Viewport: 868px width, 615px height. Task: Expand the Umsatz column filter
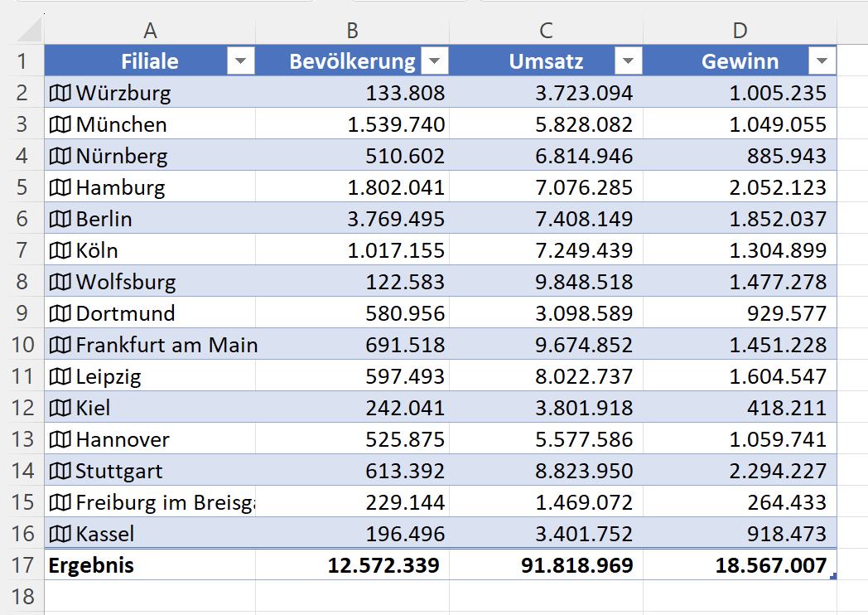[629, 61]
